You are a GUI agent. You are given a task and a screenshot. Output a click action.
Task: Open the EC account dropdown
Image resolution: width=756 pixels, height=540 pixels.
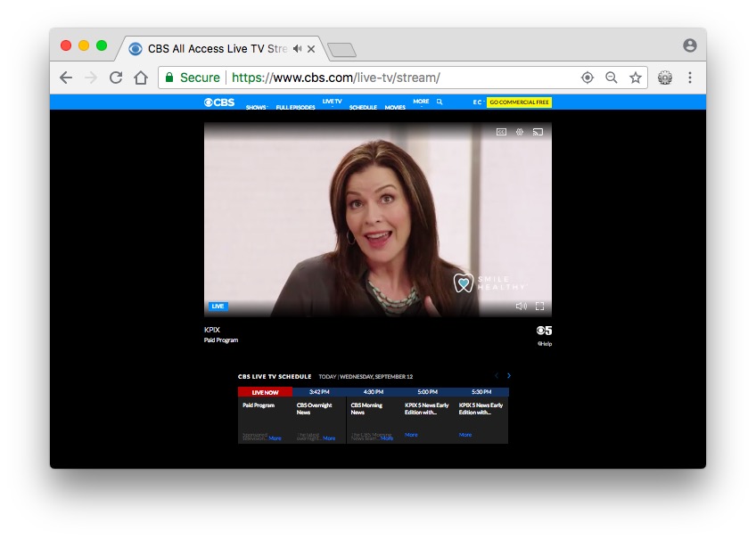(x=478, y=102)
